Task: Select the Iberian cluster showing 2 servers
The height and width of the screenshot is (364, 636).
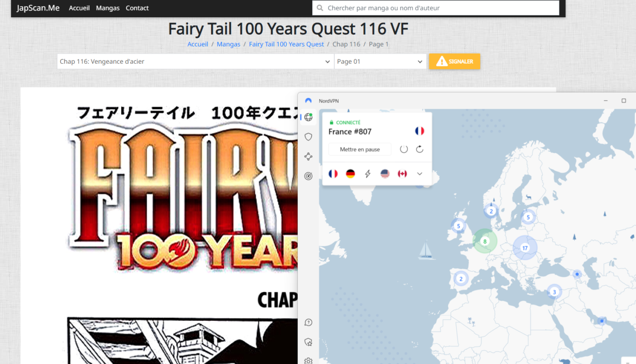Action: [x=461, y=279]
